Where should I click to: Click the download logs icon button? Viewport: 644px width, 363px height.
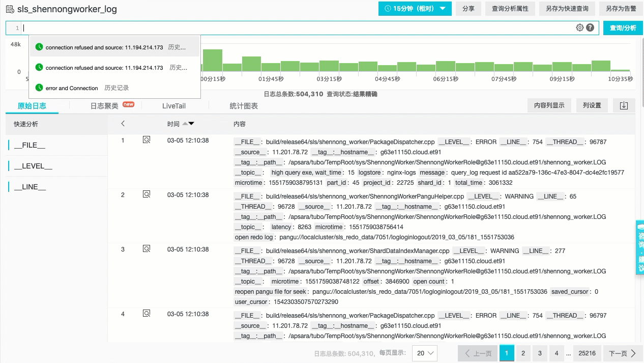pyautogui.click(x=624, y=105)
